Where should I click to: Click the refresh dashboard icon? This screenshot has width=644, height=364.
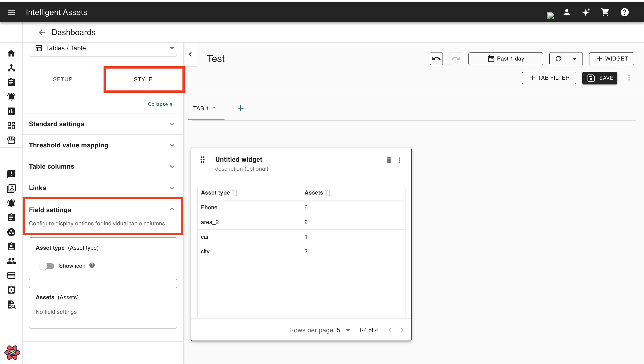coord(558,59)
